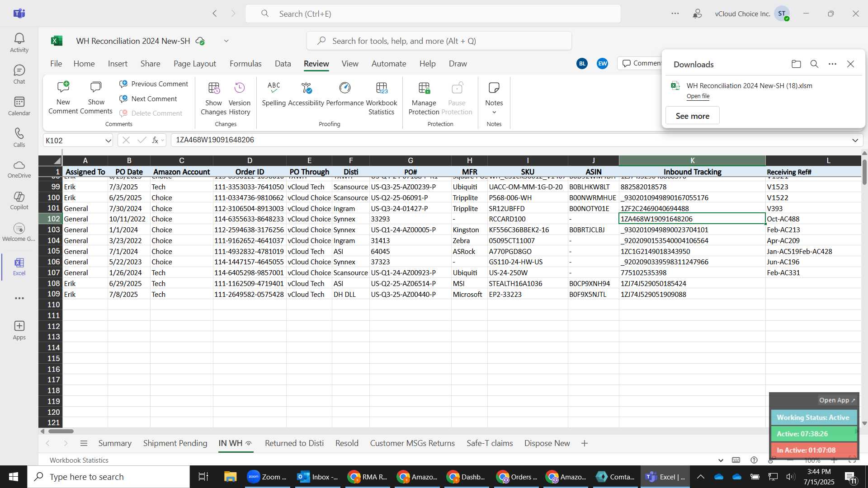Expand the Name Box dropdown
Screen dimensions: 868x488
pyautogui.click(x=108, y=141)
